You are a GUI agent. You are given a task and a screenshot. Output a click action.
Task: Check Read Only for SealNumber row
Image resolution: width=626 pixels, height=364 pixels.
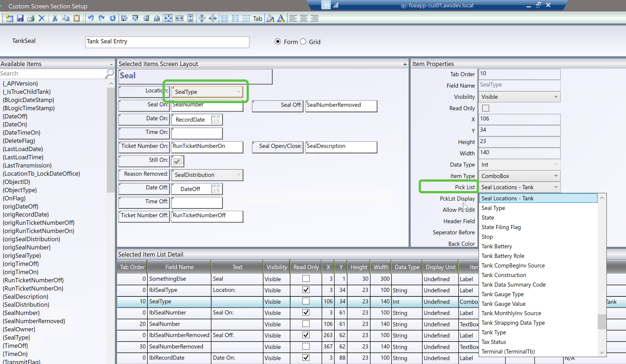point(306,324)
